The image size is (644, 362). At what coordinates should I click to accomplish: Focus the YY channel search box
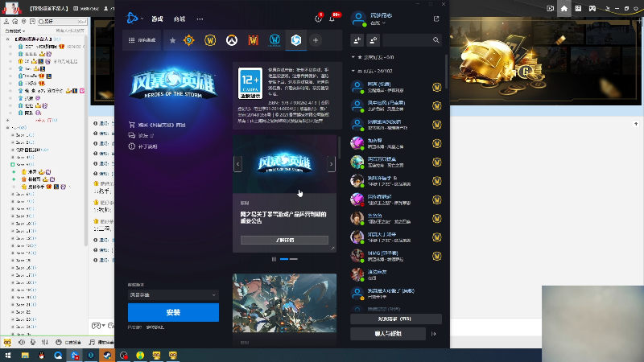click(62, 22)
